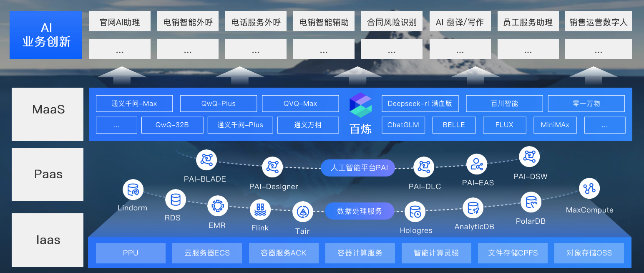Viewport: 644px width, 273px height.
Task: Click the PPU box
Action: click(x=131, y=253)
